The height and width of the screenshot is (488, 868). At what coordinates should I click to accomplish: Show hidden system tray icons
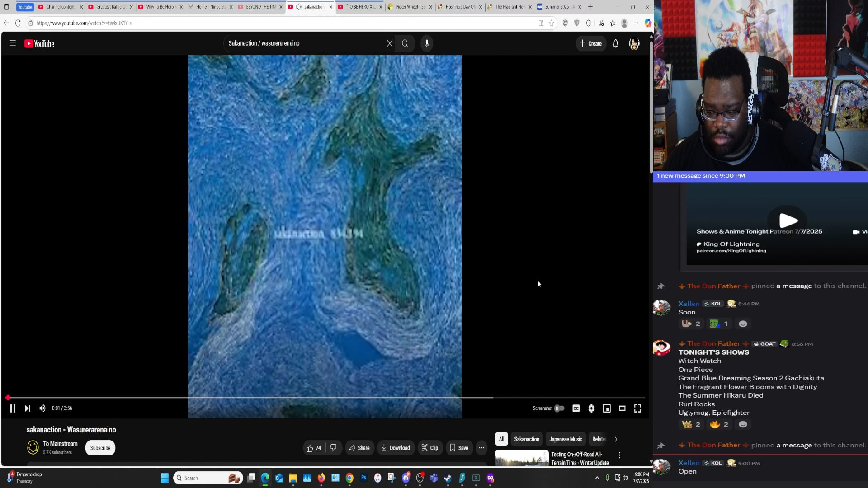597,478
